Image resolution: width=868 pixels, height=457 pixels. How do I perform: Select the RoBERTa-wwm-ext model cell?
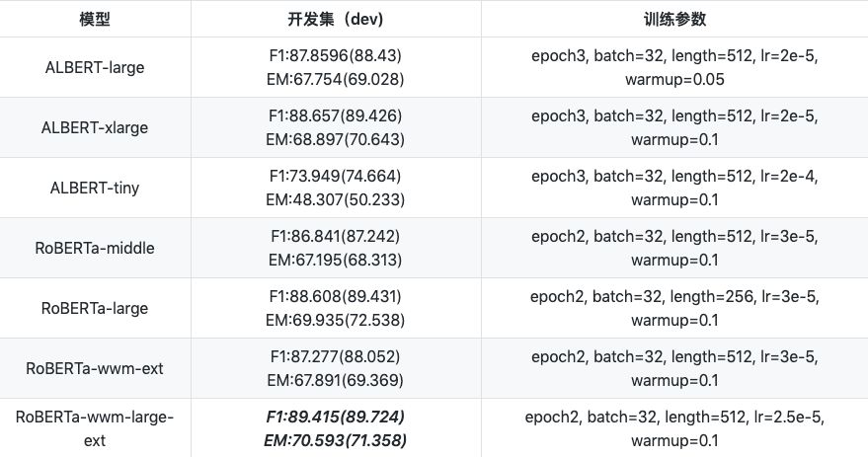click(95, 369)
